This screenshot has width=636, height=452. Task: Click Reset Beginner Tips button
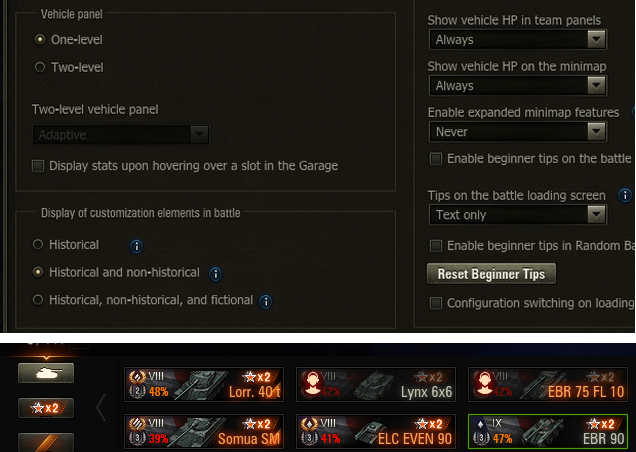(x=491, y=274)
